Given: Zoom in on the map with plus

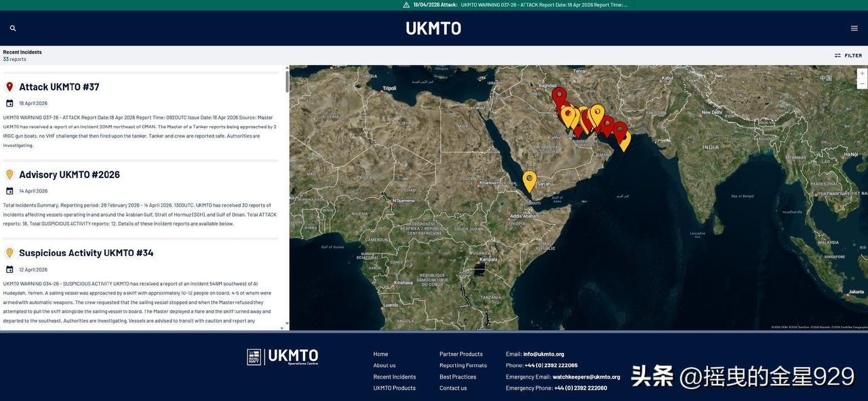Looking at the screenshot, I should pyautogui.click(x=862, y=73).
